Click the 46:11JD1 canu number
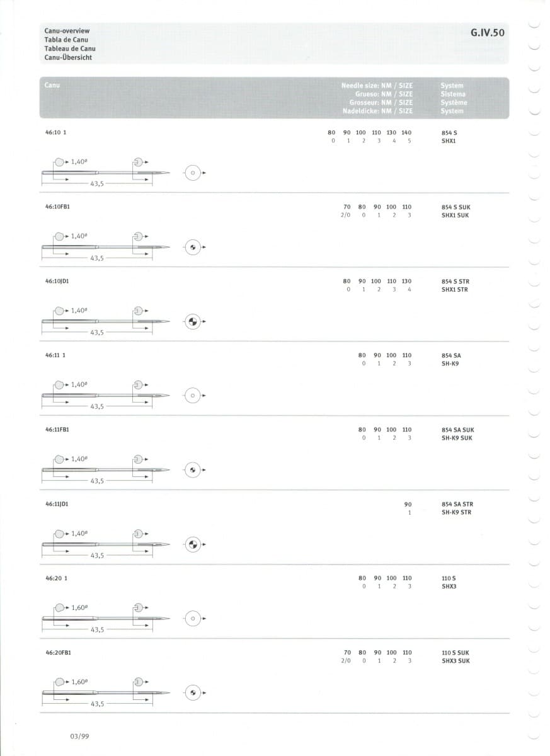Viewport: 550px width, 756px height. click(57, 504)
